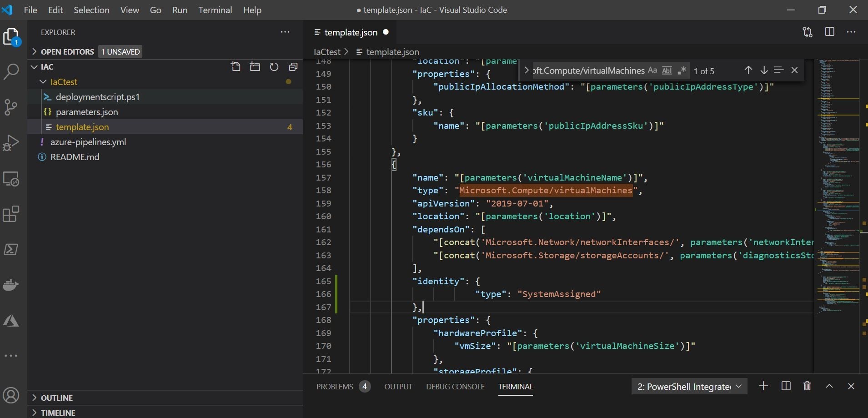Open the Search view in activity bar
Viewport: 868px width, 418px height.
click(11, 71)
